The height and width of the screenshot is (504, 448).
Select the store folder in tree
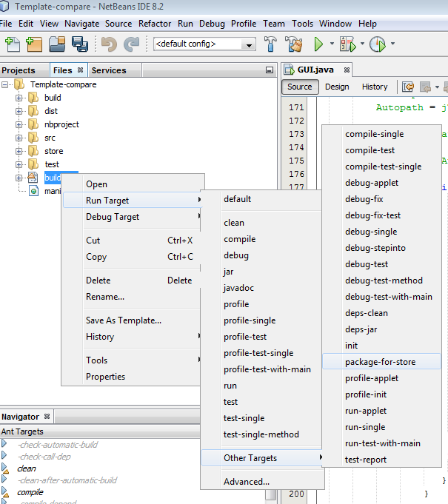54,151
